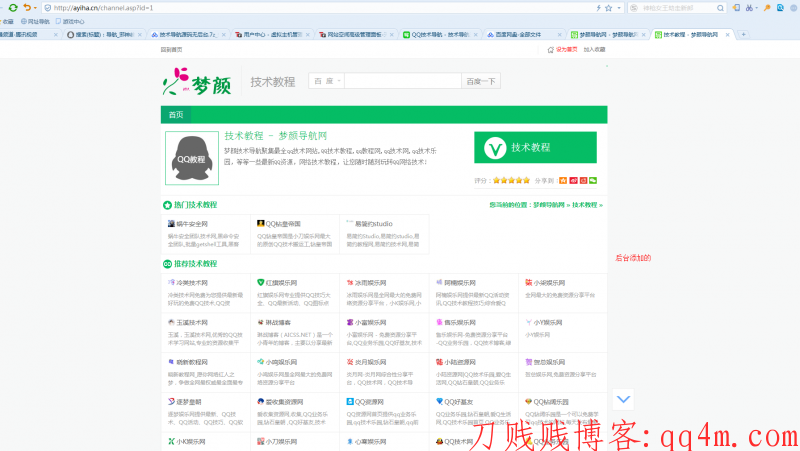This screenshot has width=800, height=451.
Task: Click the red icon of 小陆资源网
Action: (x=439, y=362)
